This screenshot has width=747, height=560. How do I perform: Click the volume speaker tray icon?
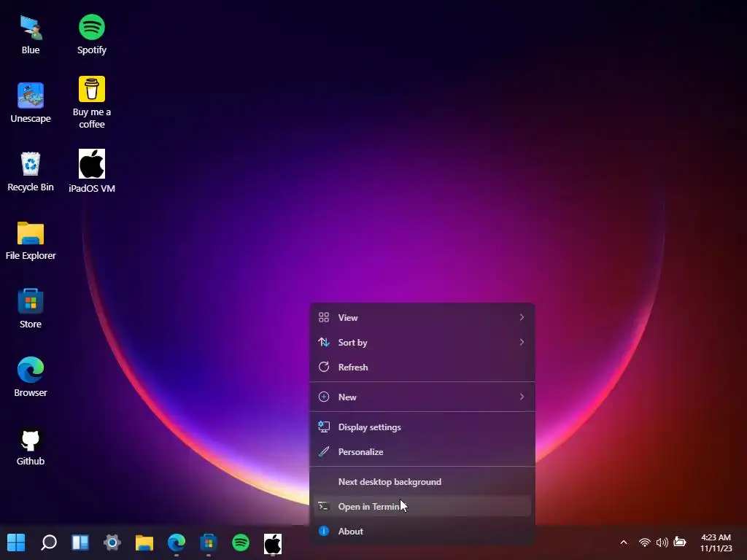[x=662, y=542]
